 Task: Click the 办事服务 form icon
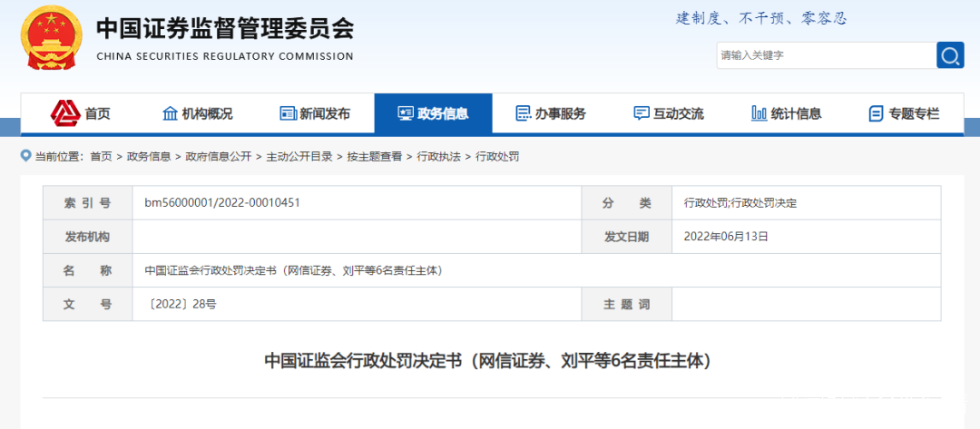pyautogui.click(x=524, y=113)
